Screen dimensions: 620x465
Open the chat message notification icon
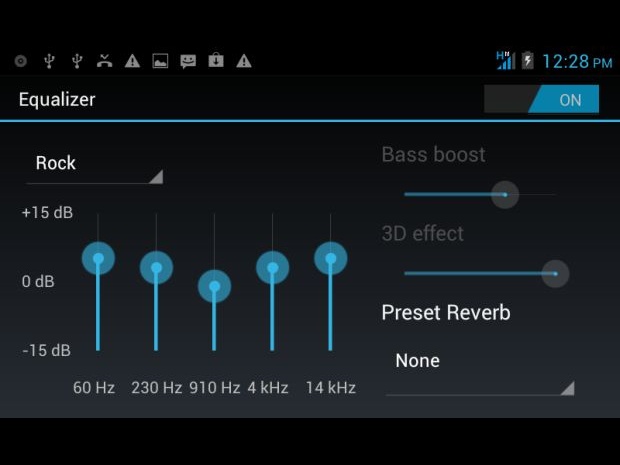point(188,61)
